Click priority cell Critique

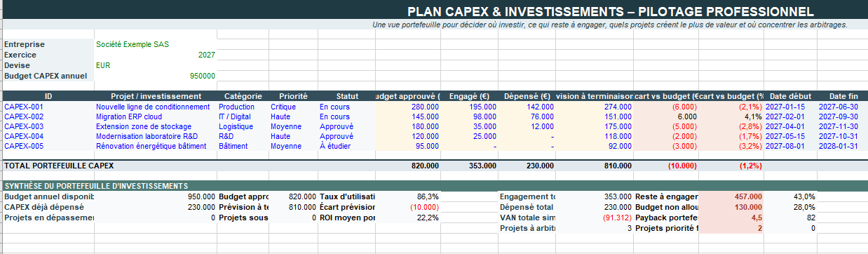tap(293, 107)
